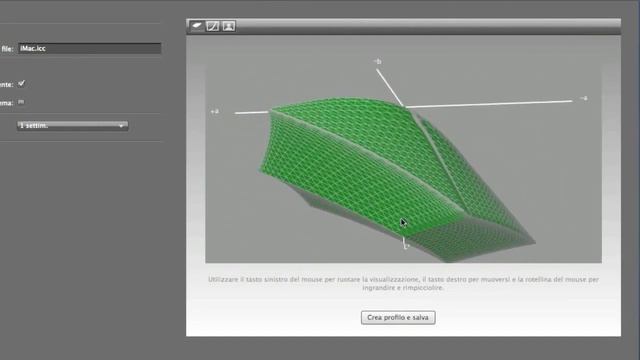Click 'Crea profilo e salva' button
Screen dimensions: 640x360
pyautogui.click(x=398, y=318)
